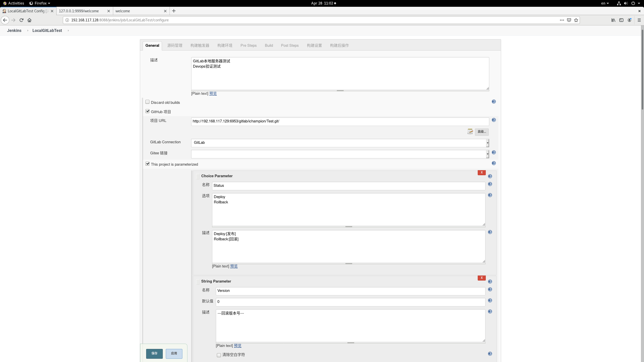Click help icon next to 项目 URL field
This screenshot has width=644, height=362.
click(493, 120)
